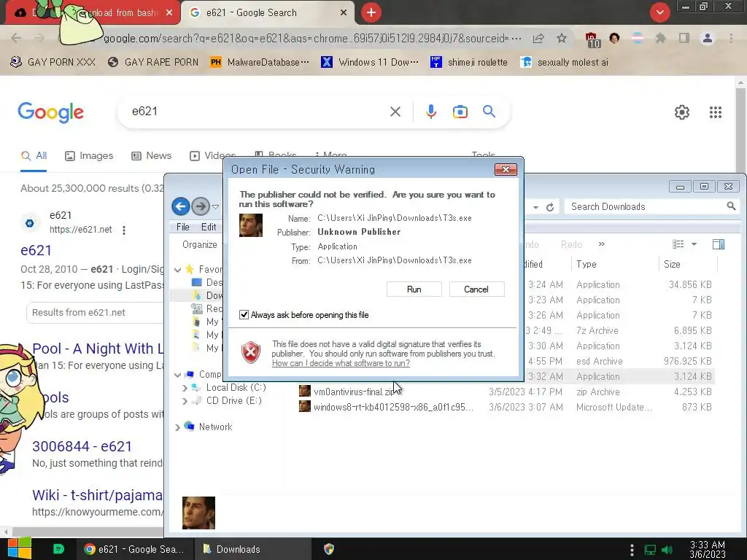The width and height of the screenshot is (747, 560).
Task: Collapse the Favorites tree group
Action: click(178, 270)
